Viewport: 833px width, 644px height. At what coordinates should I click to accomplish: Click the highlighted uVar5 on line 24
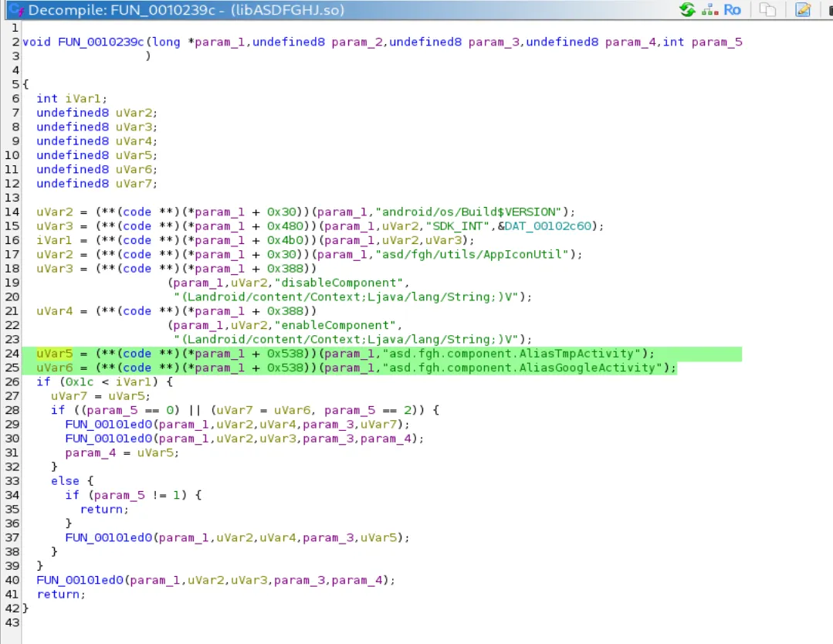[51, 354]
